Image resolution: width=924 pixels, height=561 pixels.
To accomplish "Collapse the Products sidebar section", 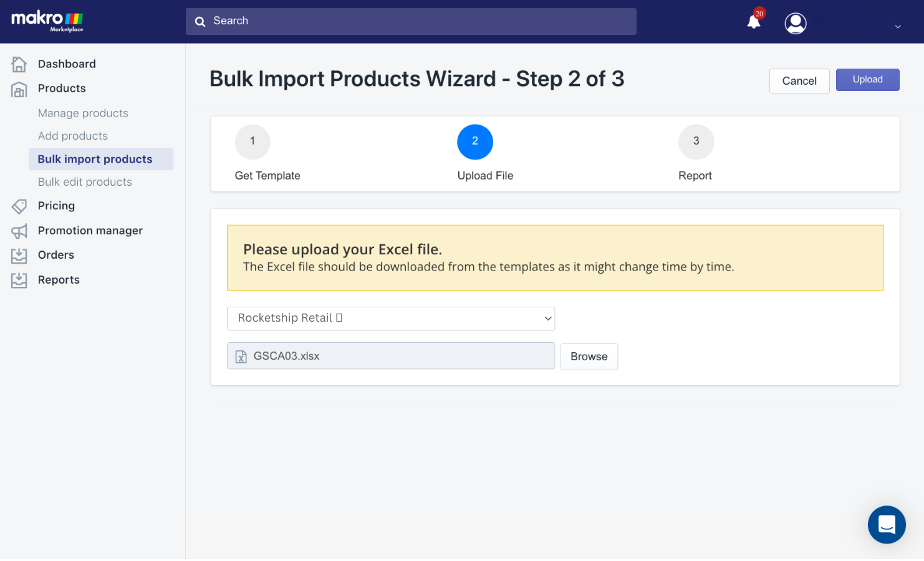I will click(x=62, y=89).
